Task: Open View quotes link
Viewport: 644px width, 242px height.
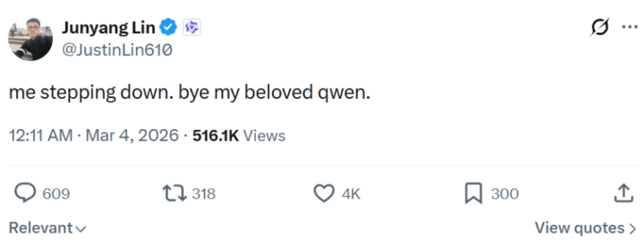Action: pyautogui.click(x=585, y=228)
